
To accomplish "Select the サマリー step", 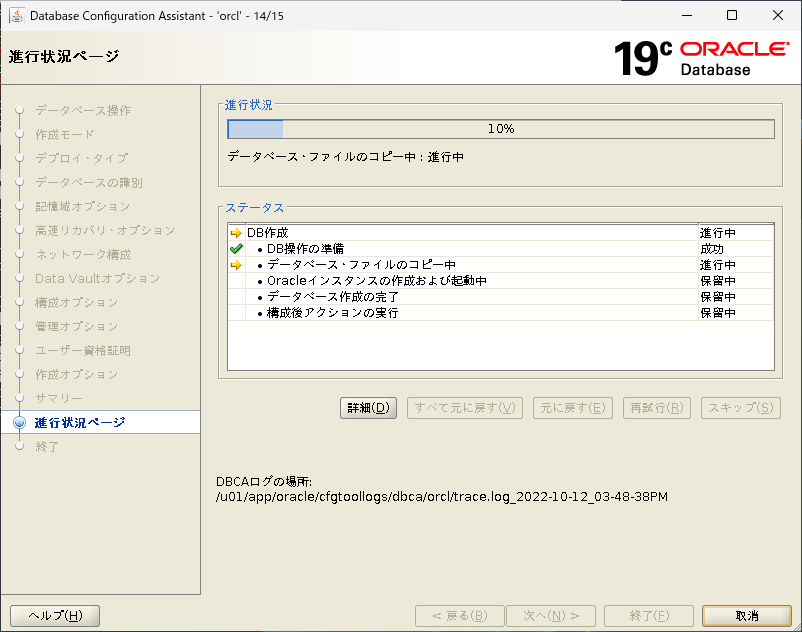I will (59, 398).
